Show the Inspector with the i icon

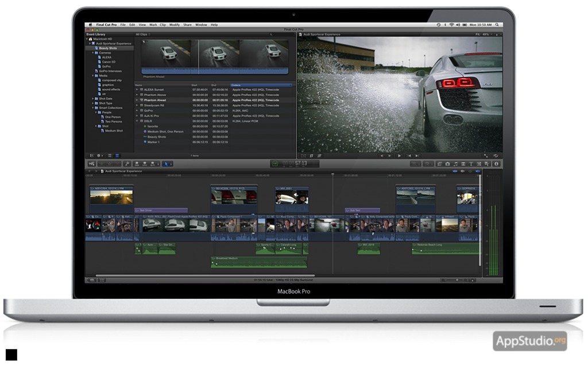(497, 164)
